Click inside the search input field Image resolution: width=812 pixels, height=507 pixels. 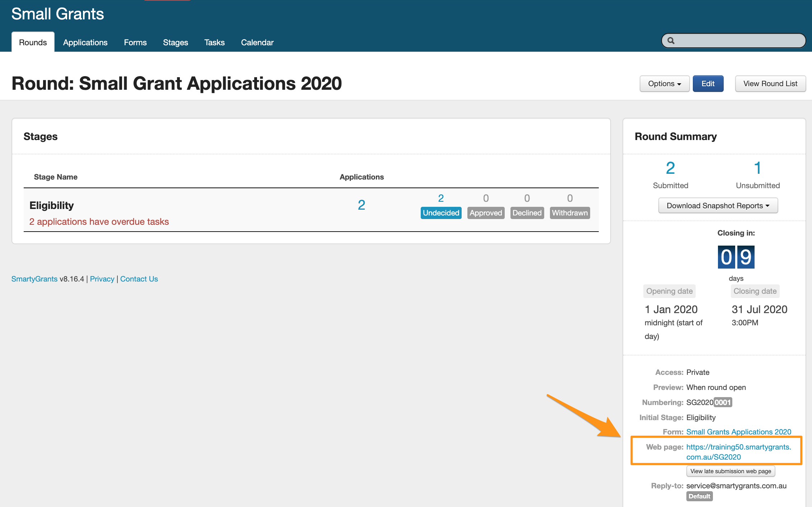(x=739, y=41)
